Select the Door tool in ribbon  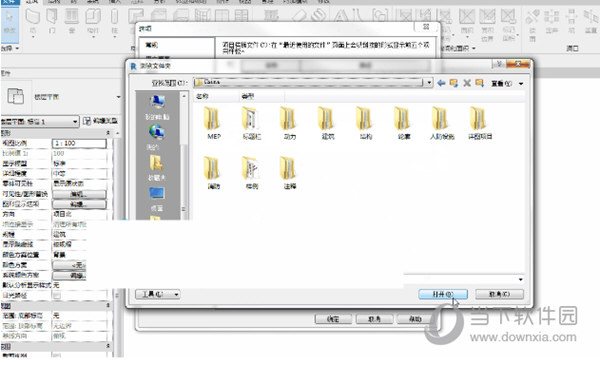pos(52,22)
